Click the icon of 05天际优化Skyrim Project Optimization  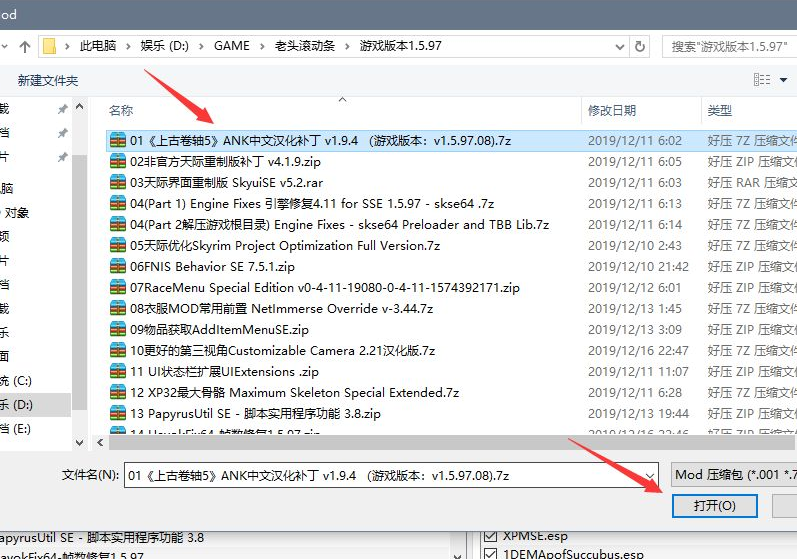(117, 245)
